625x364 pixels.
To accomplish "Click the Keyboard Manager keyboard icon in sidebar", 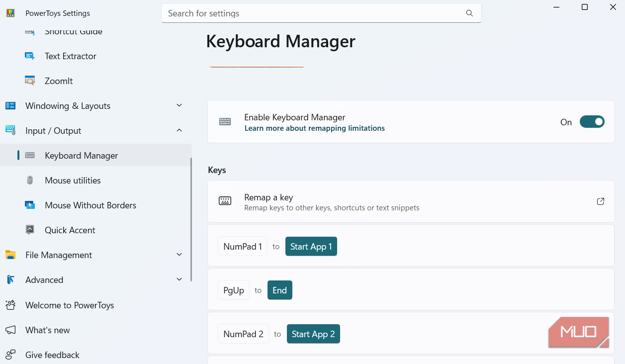I will [x=30, y=156].
